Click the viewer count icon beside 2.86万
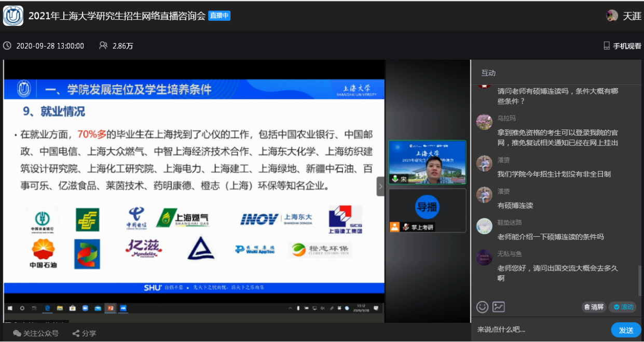The image size is (644, 342). click(x=103, y=46)
